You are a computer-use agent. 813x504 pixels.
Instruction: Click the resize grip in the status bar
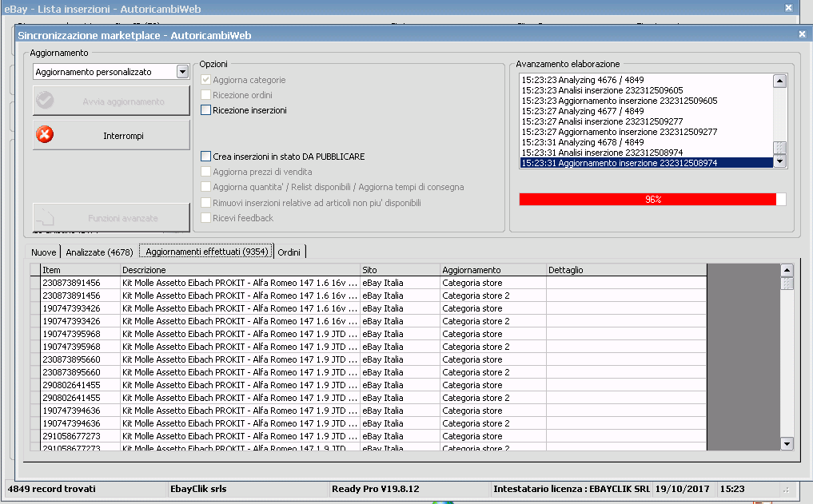(x=787, y=489)
